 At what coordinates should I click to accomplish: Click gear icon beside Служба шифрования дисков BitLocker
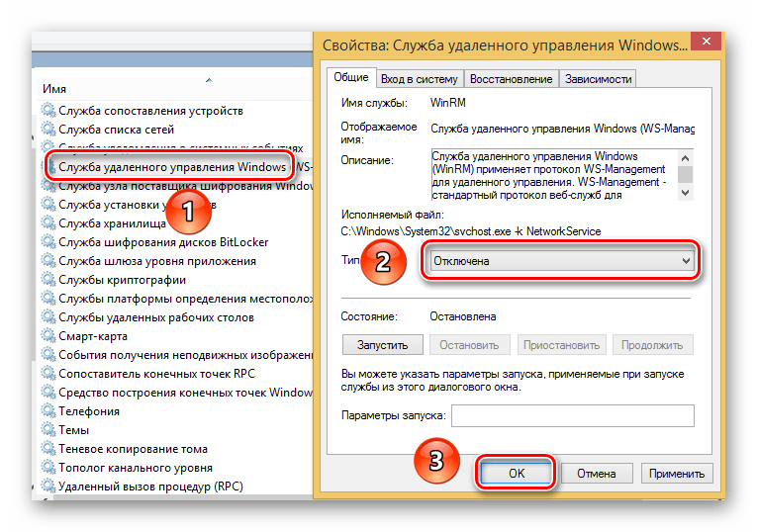48,241
